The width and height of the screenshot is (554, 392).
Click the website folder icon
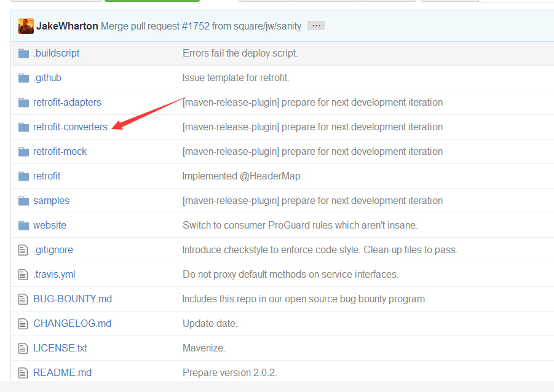[x=23, y=225]
